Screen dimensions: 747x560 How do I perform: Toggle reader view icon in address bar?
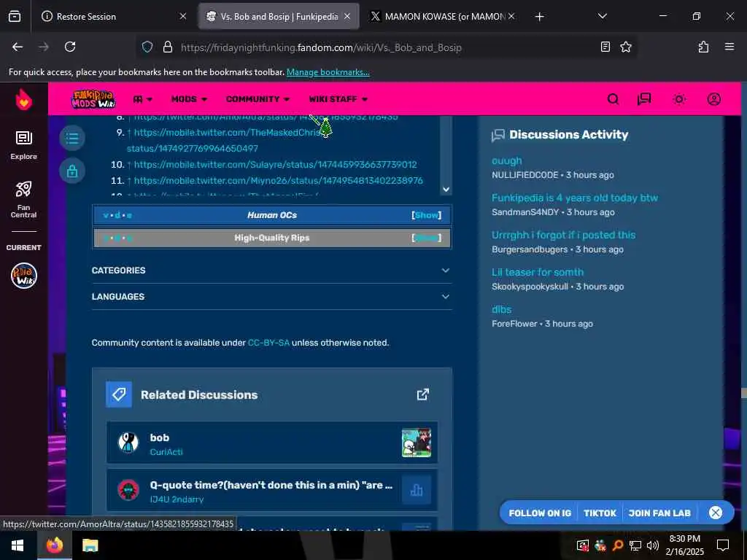pyautogui.click(x=605, y=47)
